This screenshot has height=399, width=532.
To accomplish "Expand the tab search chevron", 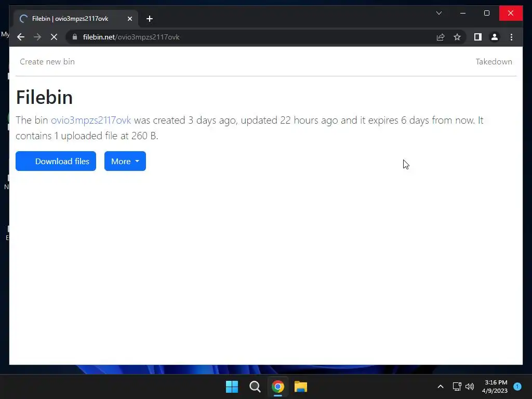I will (438, 13).
